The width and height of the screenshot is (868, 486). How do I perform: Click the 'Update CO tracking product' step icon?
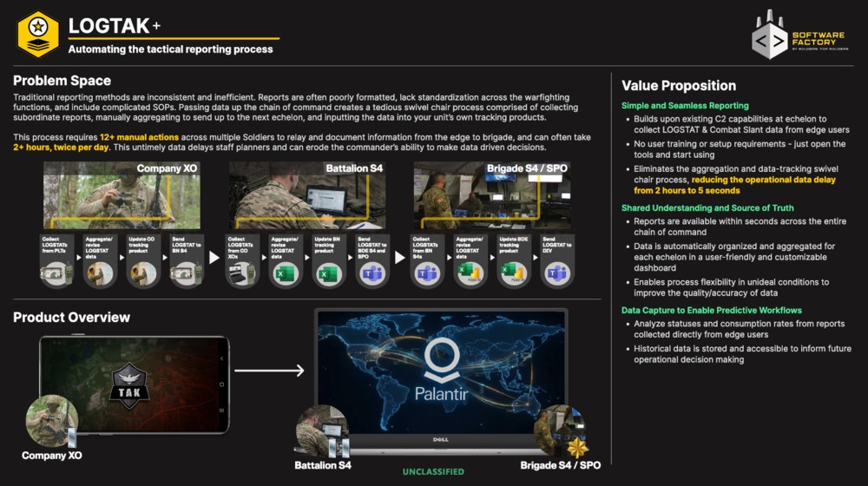click(143, 274)
